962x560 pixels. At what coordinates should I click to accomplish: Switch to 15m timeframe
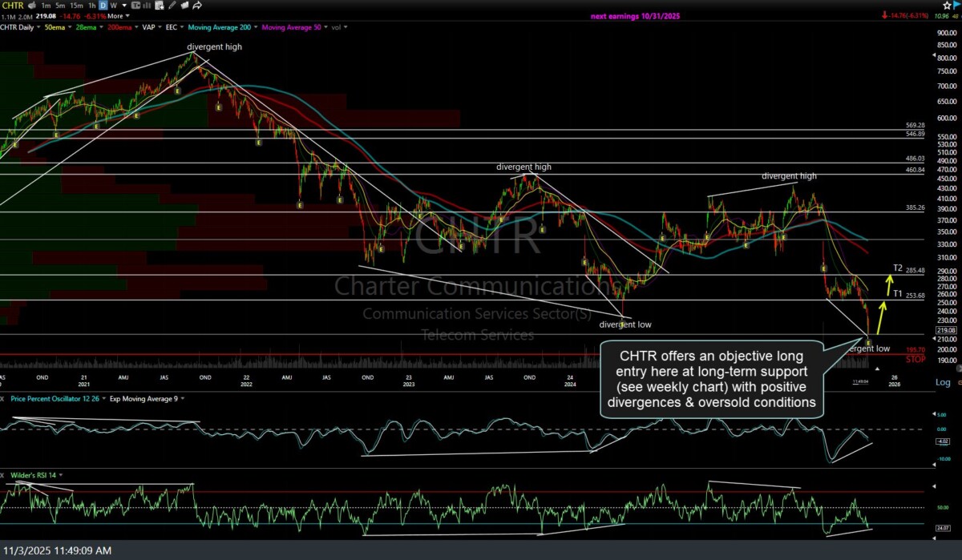point(77,6)
